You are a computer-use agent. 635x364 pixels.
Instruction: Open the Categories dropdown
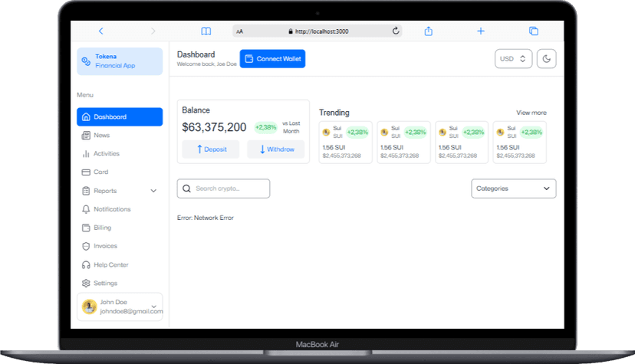(x=514, y=189)
